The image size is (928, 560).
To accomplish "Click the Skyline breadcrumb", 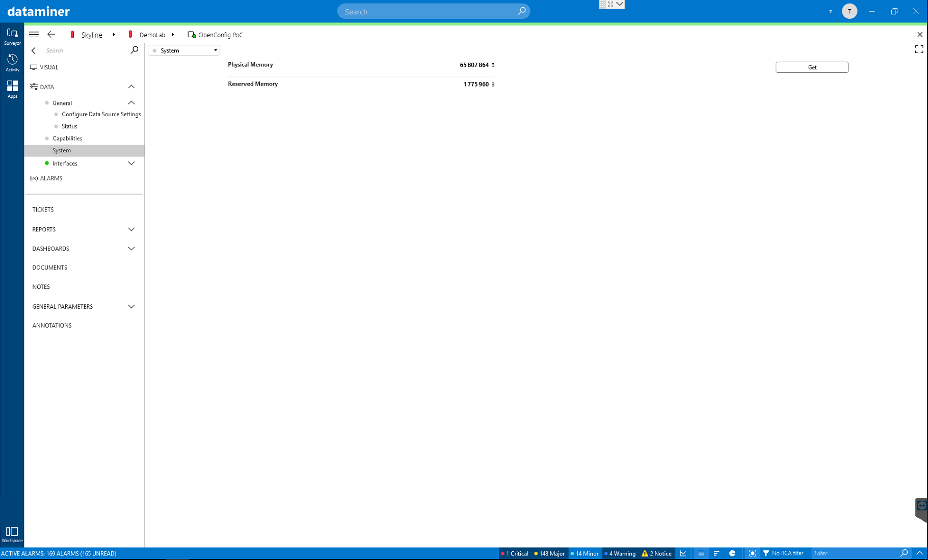I will (x=92, y=35).
